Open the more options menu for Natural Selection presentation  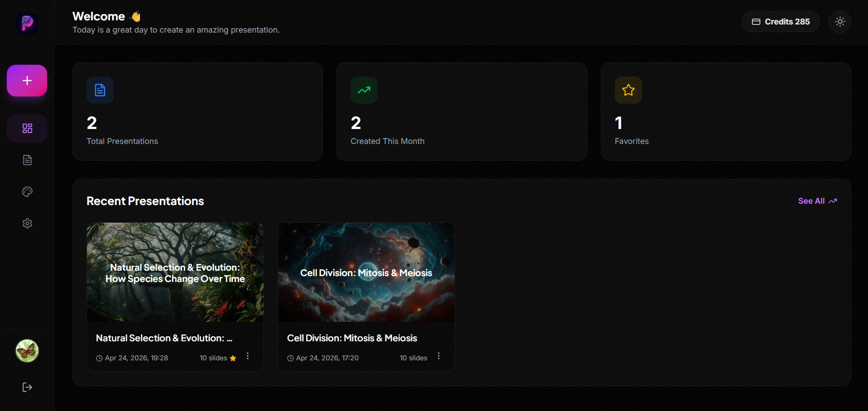pyautogui.click(x=248, y=356)
